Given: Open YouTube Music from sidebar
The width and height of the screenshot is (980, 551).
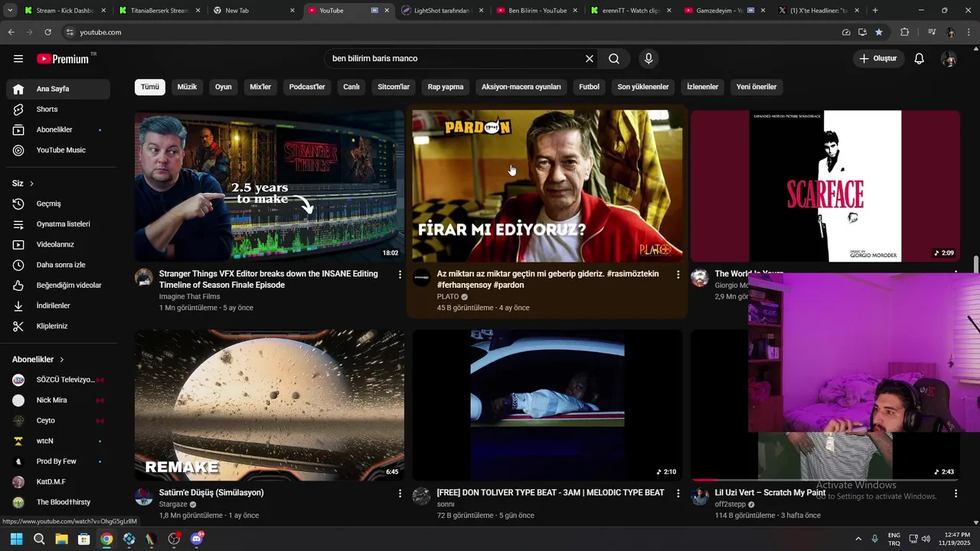Looking at the screenshot, I should pos(58,150).
